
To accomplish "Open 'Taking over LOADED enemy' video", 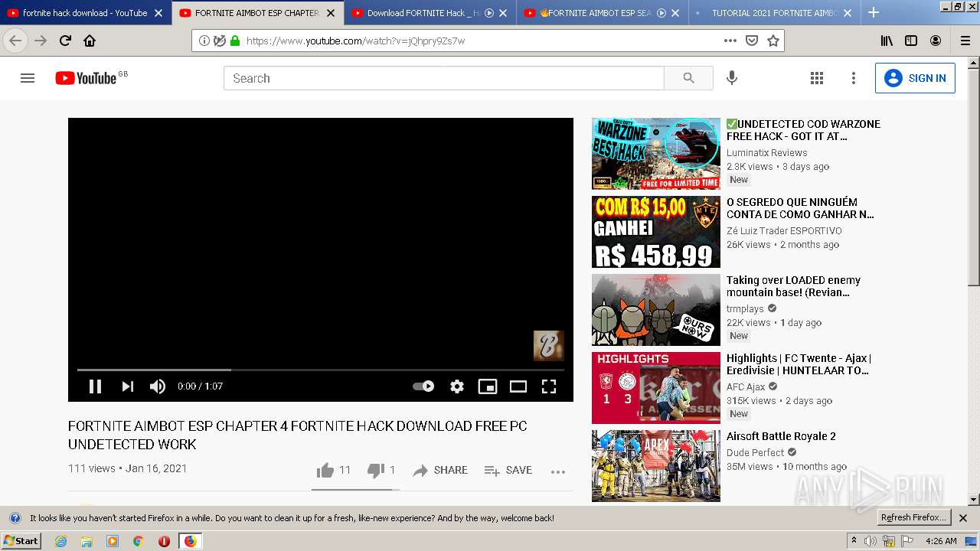I will coord(793,286).
